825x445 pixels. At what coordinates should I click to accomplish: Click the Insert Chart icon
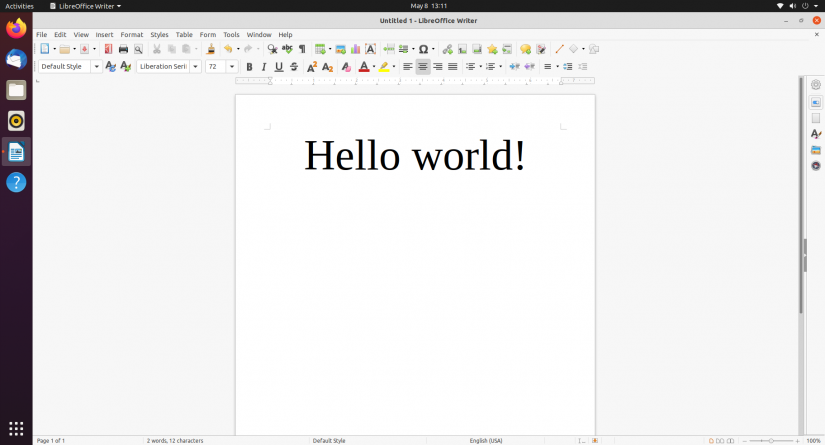point(355,49)
